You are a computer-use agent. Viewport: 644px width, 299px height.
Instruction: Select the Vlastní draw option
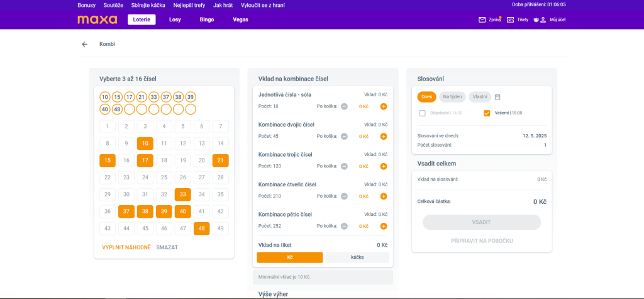point(480,97)
